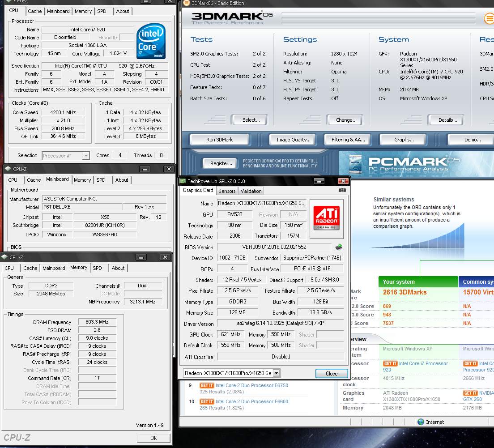Open Intel Core i7 Processor 920 link

(415, 367)
